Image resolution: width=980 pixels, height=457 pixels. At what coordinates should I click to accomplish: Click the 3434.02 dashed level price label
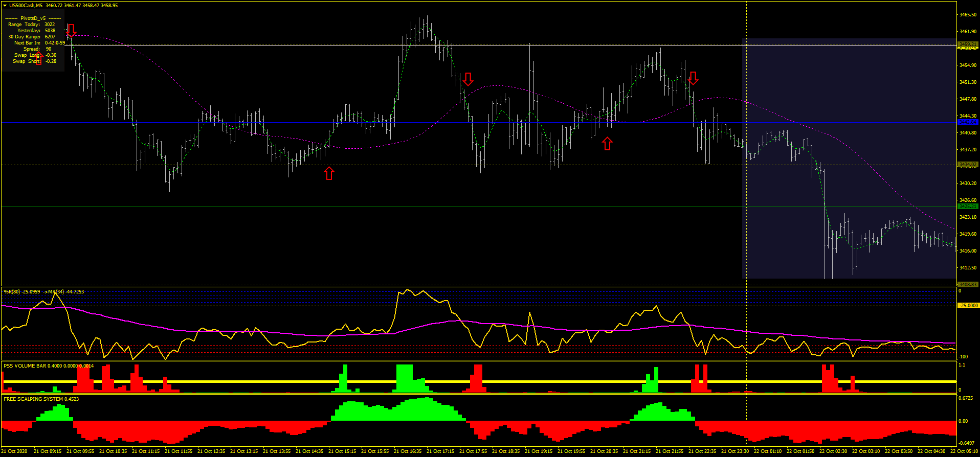coord(967,165)
